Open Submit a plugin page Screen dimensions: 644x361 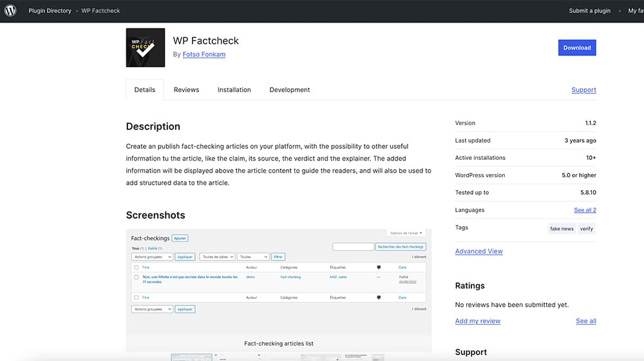tap(589, 11)
